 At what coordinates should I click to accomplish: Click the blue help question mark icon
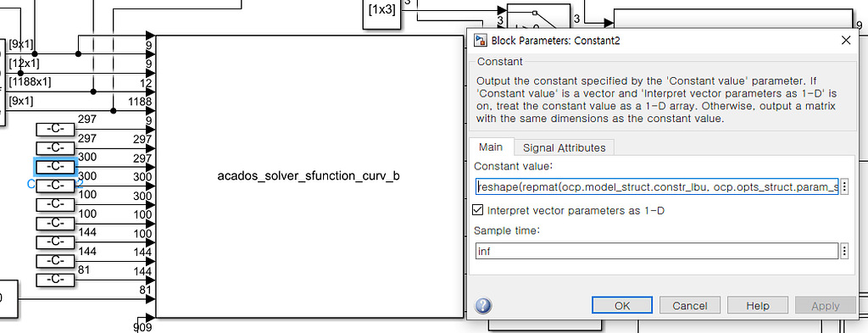coord(483,305)
